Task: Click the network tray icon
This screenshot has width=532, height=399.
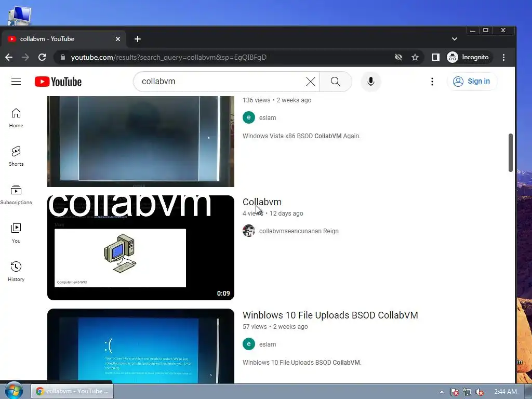Action: (x=467, y=392)
